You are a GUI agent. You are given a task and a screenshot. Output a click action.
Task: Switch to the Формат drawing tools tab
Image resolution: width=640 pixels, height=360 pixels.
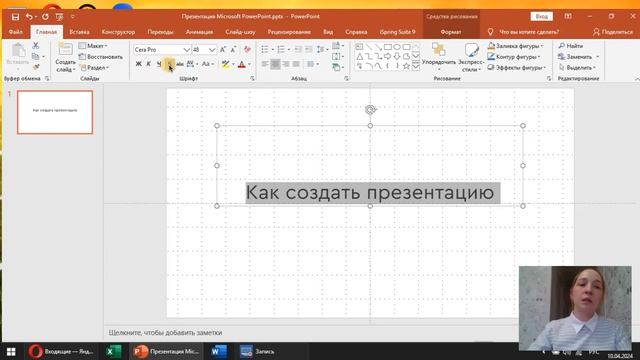451,32
